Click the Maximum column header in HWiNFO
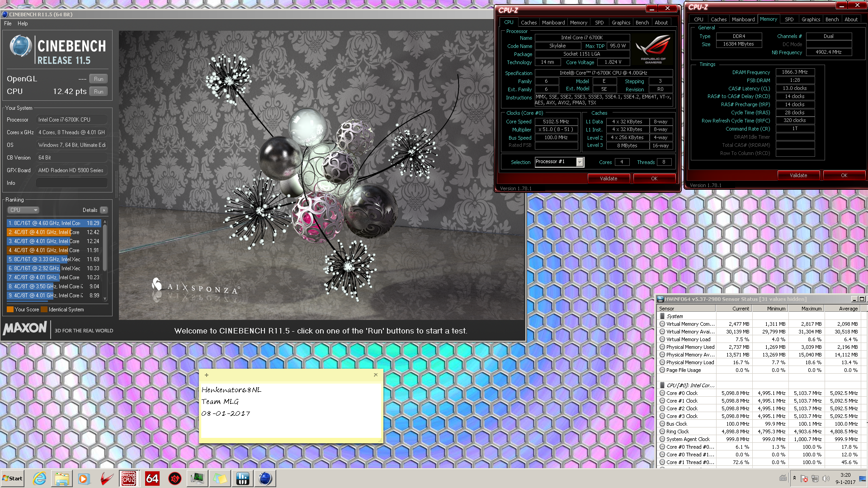 tap(806, 309)
